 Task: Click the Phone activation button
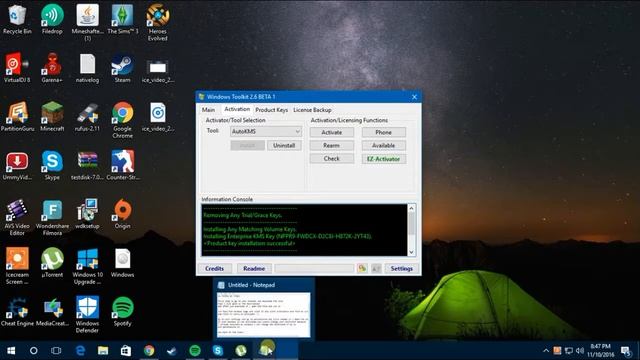(x=384, y=132)
